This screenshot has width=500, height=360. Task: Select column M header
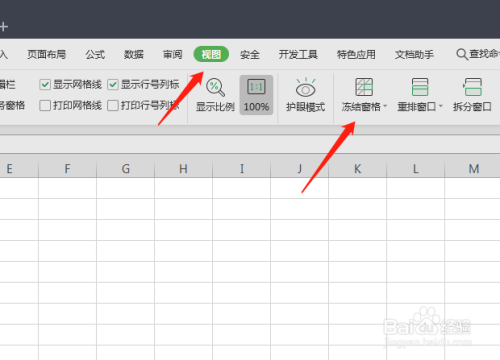[x=473, y=169]
